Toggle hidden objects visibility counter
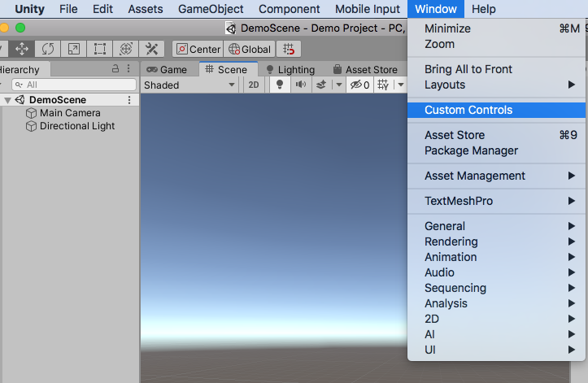This screenshot has width=588, height=383. 359,85
